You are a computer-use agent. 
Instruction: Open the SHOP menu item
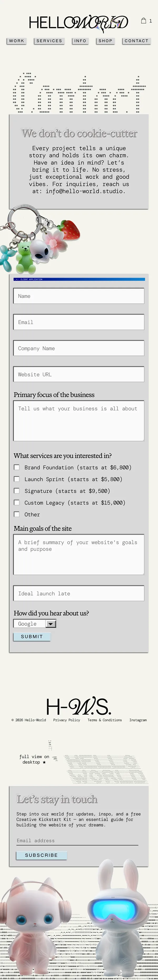[x=105, y=41]
